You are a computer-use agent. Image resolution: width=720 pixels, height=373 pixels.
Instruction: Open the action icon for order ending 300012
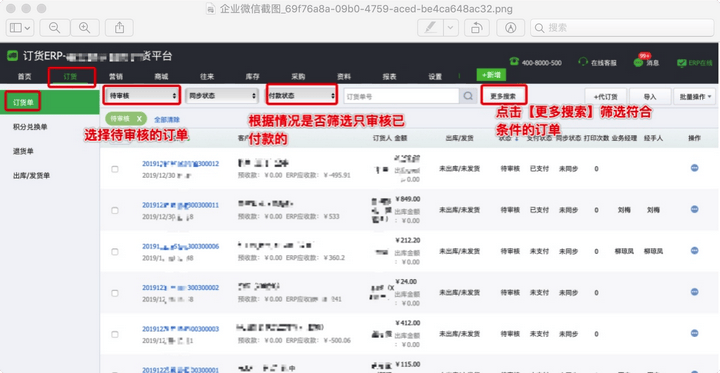tap(694, 168)
